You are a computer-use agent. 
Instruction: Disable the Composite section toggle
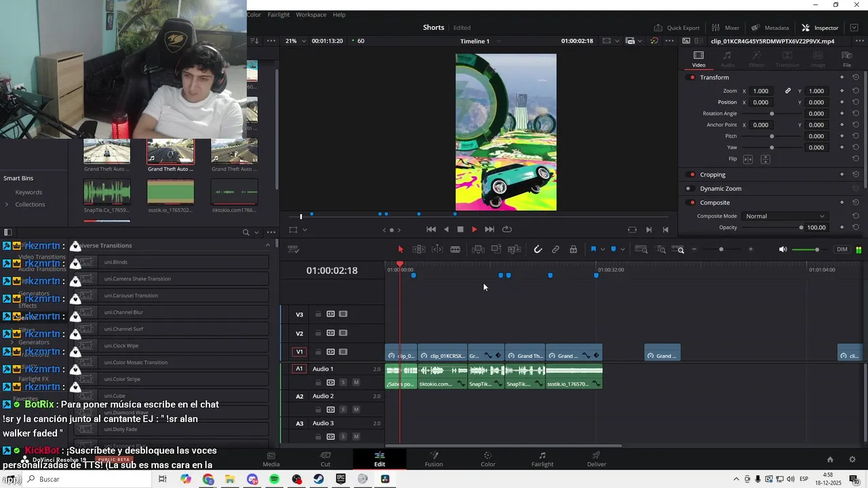[x=692, y=203]
